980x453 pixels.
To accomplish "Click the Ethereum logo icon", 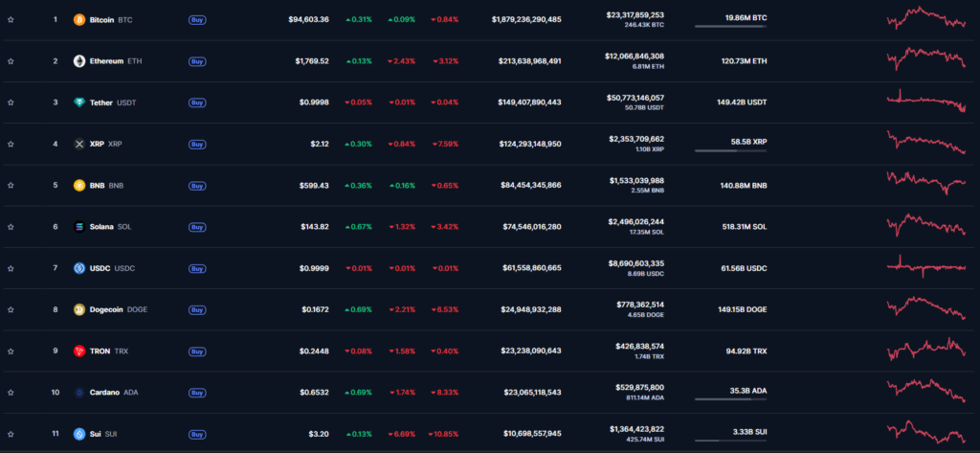I will click(x=79, y=61).
